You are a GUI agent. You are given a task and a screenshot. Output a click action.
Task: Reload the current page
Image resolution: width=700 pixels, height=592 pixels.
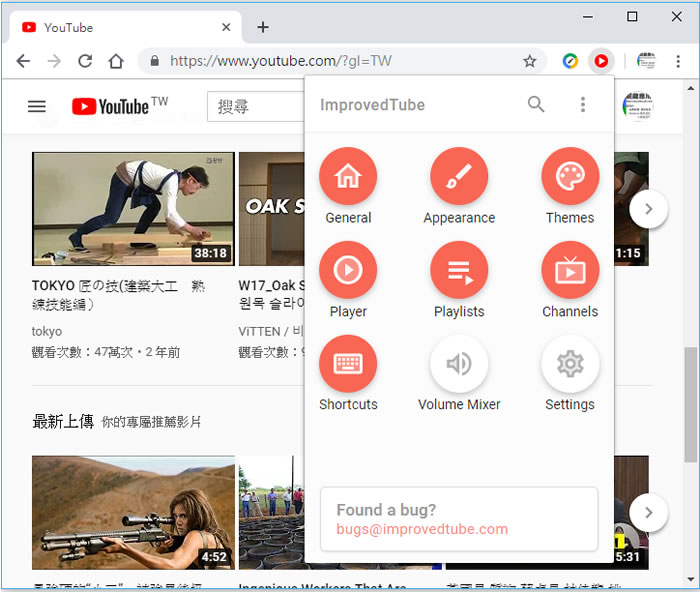(85, 61)
